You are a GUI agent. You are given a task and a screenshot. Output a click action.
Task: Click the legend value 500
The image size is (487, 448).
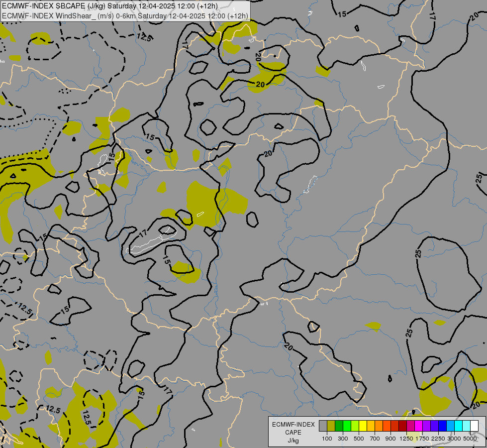tap(359, 439)
